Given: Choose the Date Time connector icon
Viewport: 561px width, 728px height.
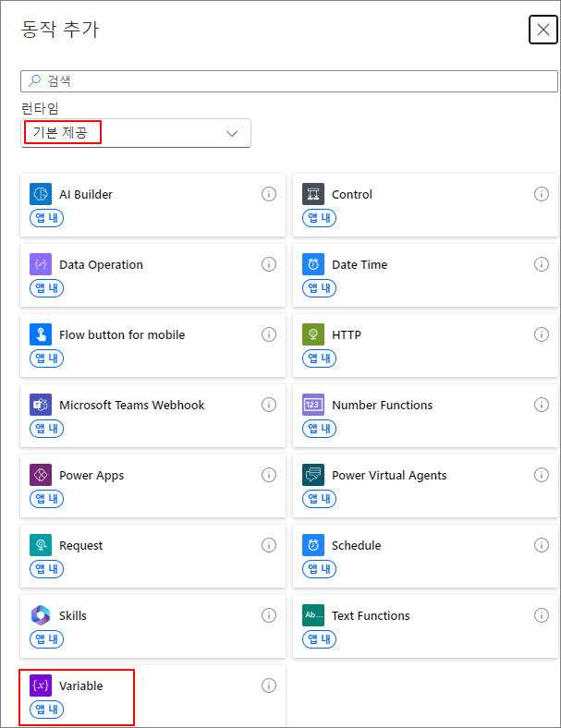Looking at the screenshot, I should [x=313, y=264].
